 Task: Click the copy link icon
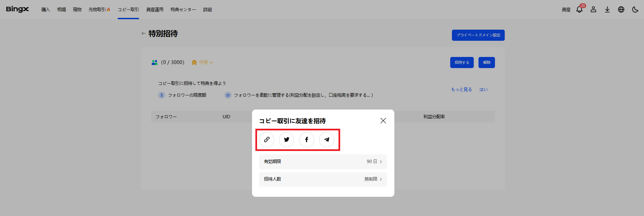[x=266, y=140]
